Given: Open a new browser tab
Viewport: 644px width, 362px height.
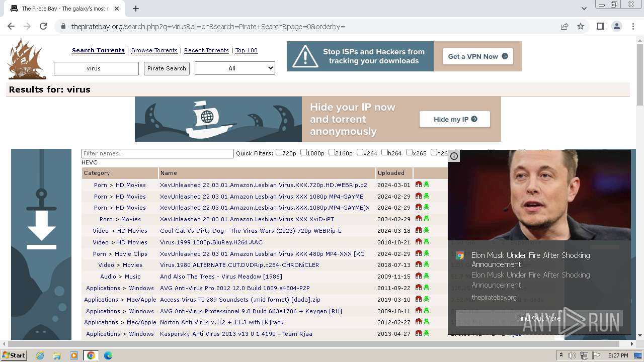Looking at the screenshot, I should click(136, 9).
